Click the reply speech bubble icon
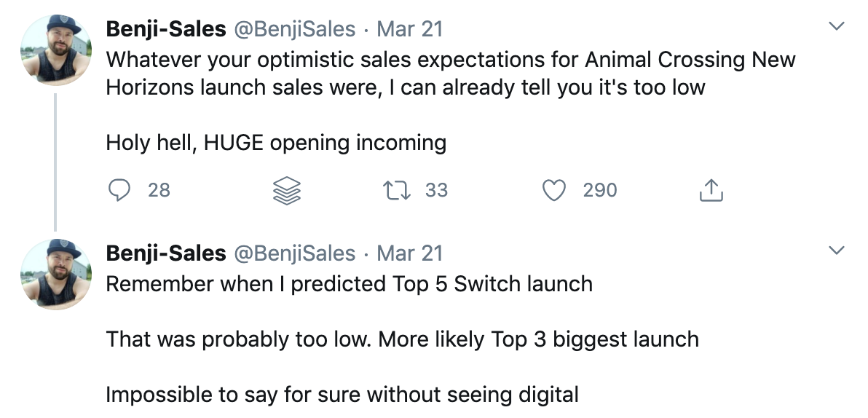 click(x=119, y=190)
